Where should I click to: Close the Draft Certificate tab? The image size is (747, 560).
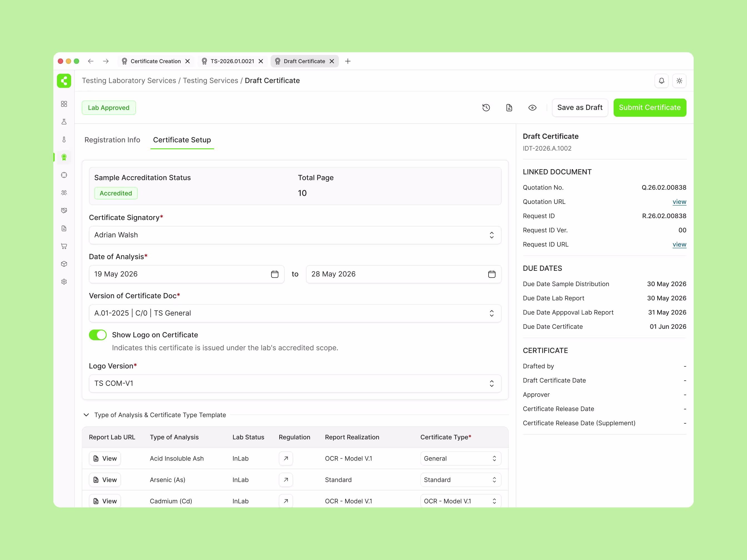(332, 61)
